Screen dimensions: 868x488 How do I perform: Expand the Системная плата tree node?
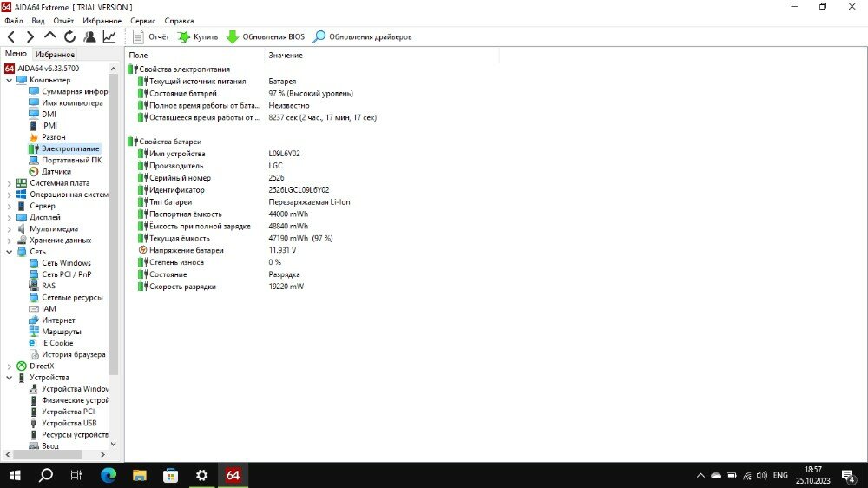pyautogui.click(x=9, y=183)
